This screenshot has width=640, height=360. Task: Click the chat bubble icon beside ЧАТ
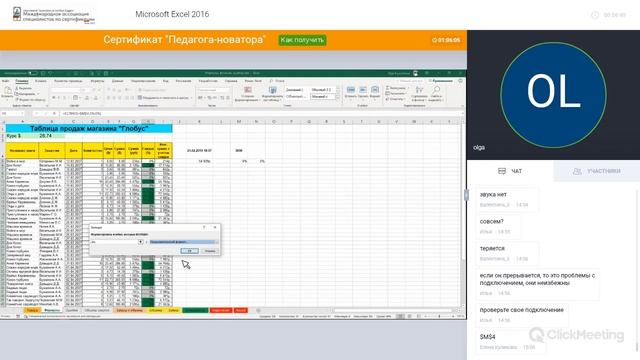pos(502,171)
